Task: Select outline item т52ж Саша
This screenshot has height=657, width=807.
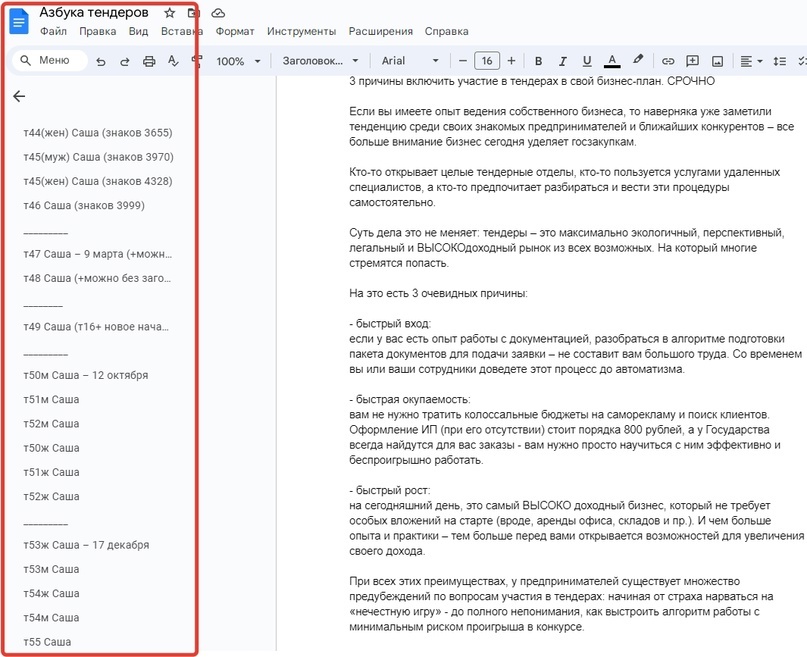Action: click(51, 496)
